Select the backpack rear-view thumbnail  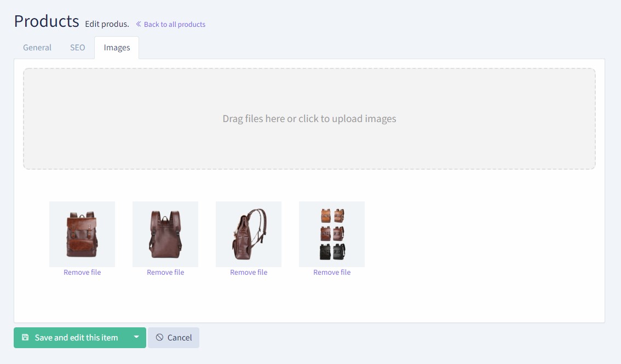165,234
